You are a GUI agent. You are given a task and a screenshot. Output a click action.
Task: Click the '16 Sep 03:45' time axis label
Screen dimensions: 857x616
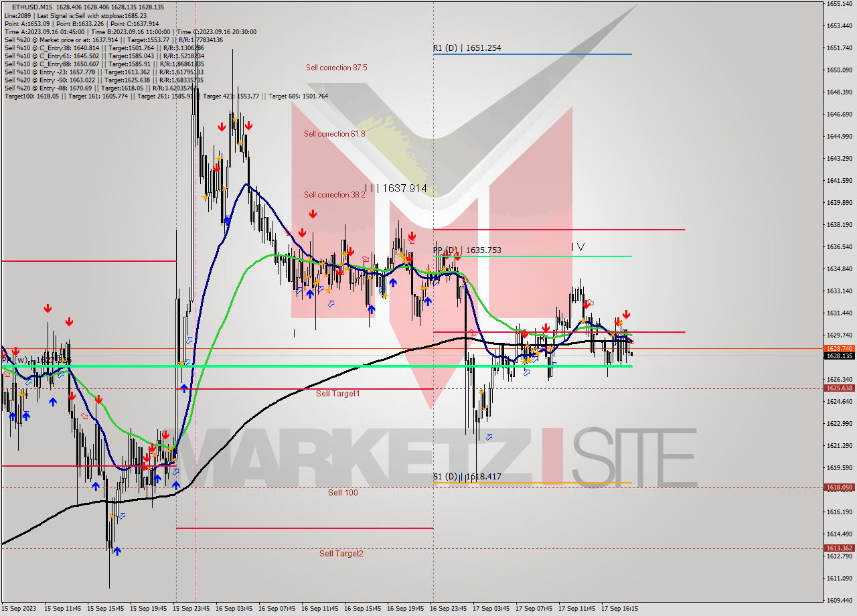234,609
